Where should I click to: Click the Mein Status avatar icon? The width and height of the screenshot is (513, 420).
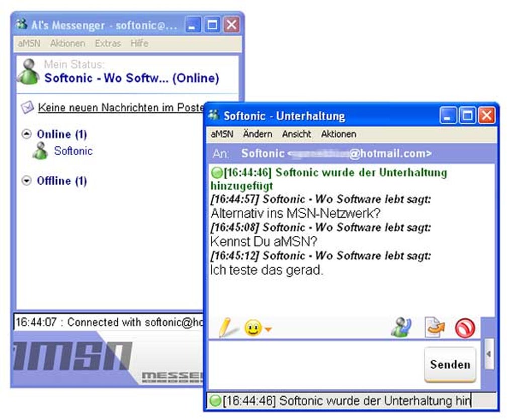pos(28,72)
